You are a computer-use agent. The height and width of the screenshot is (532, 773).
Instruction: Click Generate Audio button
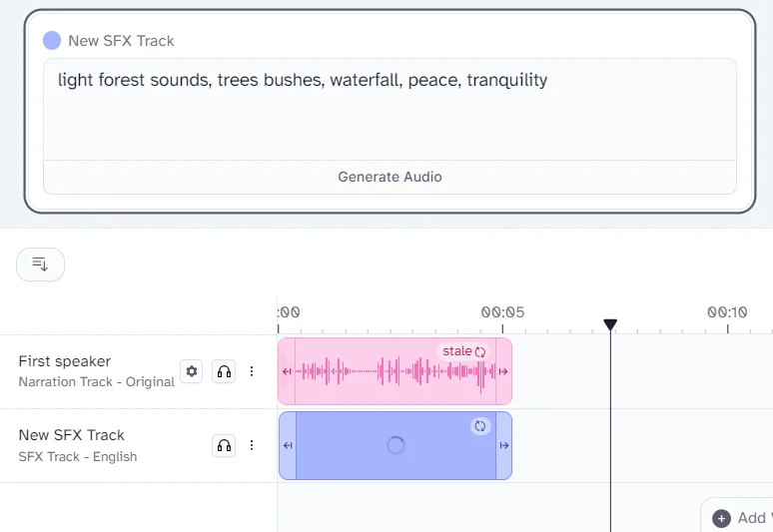389,177
